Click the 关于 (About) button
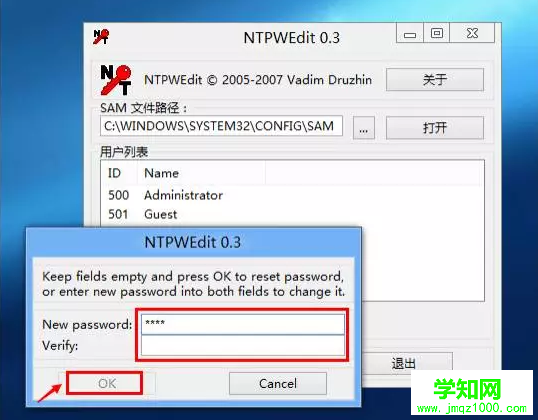Viewport: 538px width, 420px height. coord(435,80)
